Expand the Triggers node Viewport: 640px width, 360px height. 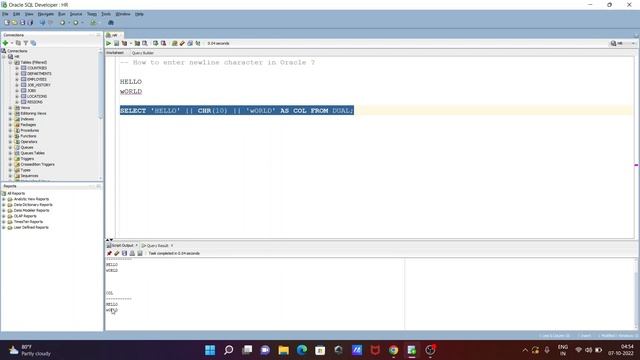11,159
